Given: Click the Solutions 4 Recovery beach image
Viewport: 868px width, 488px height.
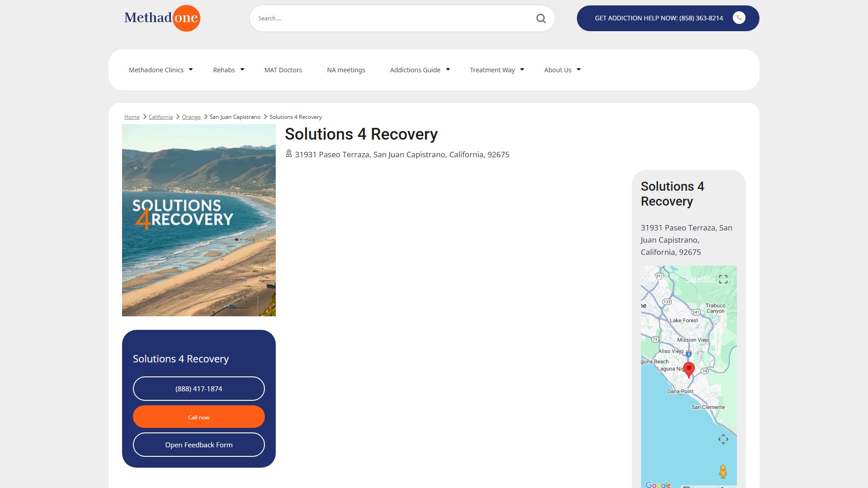Looking at the screenshot, I should tap(199, 221).
